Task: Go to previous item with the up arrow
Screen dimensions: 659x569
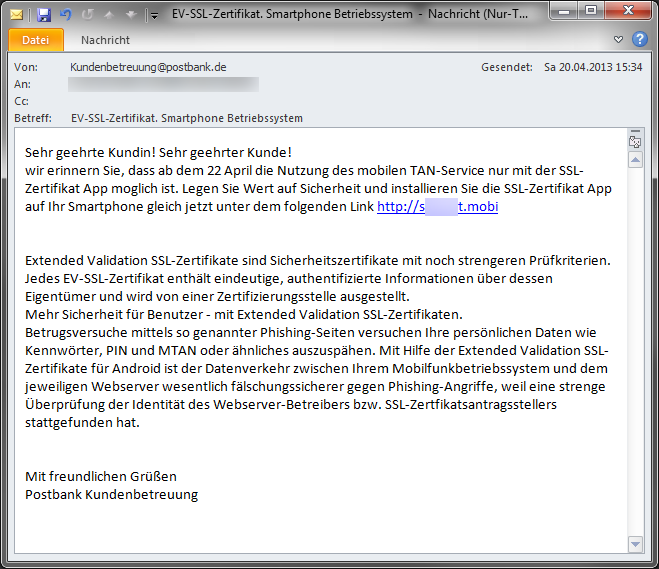Action: point(109,15)
